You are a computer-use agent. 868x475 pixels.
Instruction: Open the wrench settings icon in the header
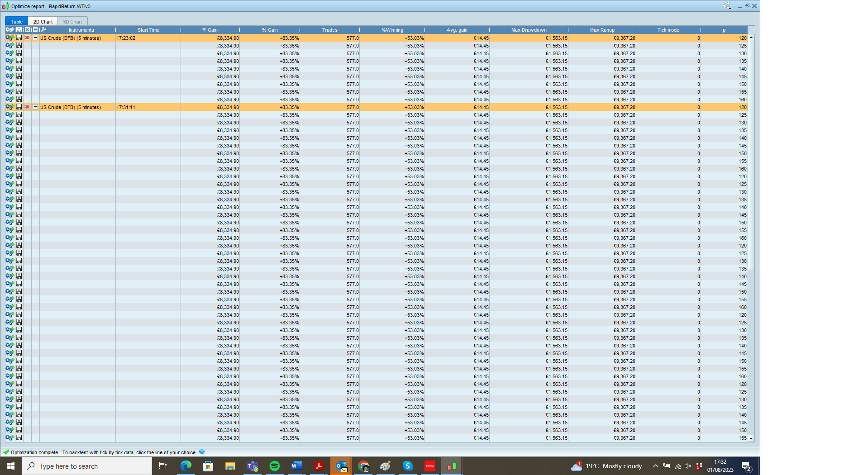(43, 30)
